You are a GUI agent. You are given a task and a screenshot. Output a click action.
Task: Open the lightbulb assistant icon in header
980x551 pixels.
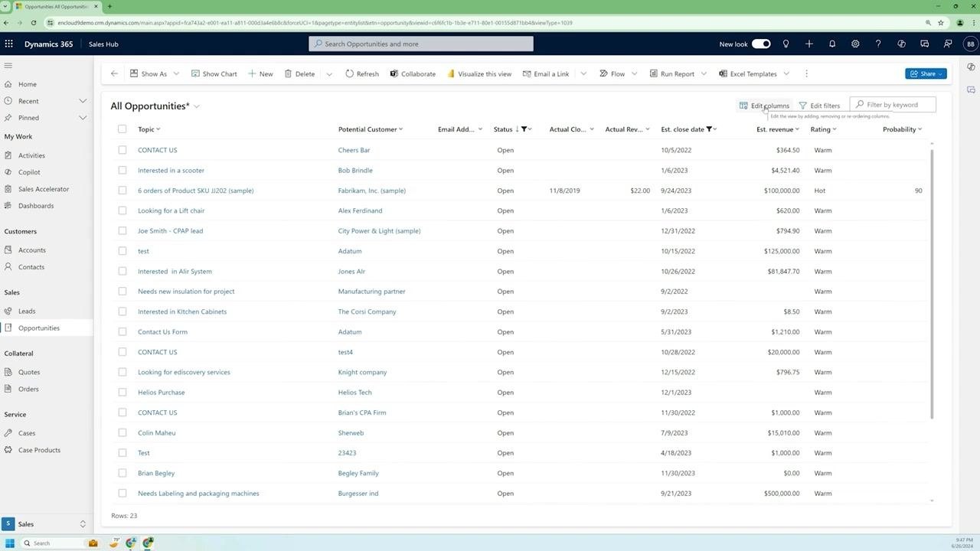pyautogui.click(x=786, y=44)
